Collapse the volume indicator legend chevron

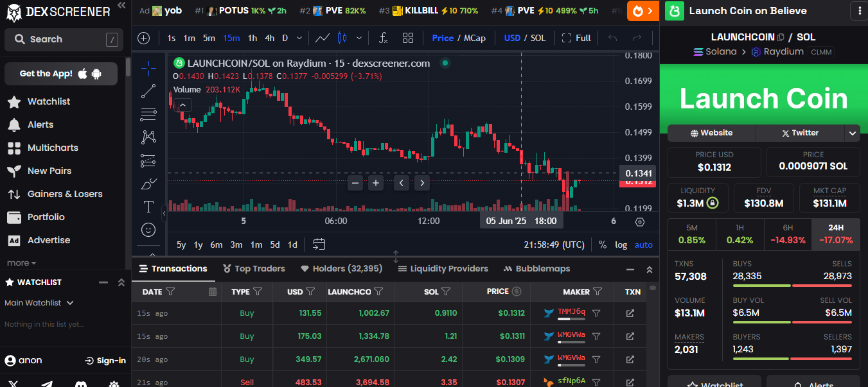tap(182, 105)
